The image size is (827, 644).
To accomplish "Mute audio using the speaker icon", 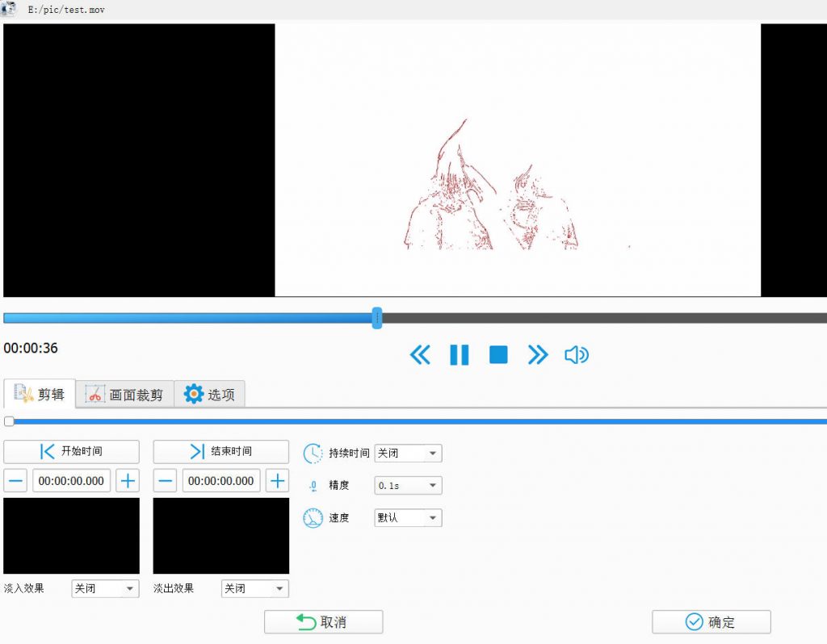I will click(x=577, y=355).
